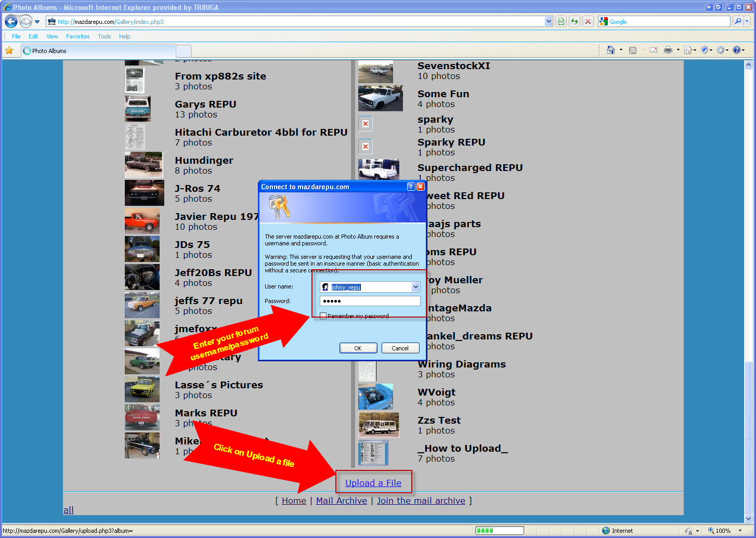Open the recent pages dropdown next to Forward
The width and height of the screenshot is (756, 538).
click(x=37, y=22)
